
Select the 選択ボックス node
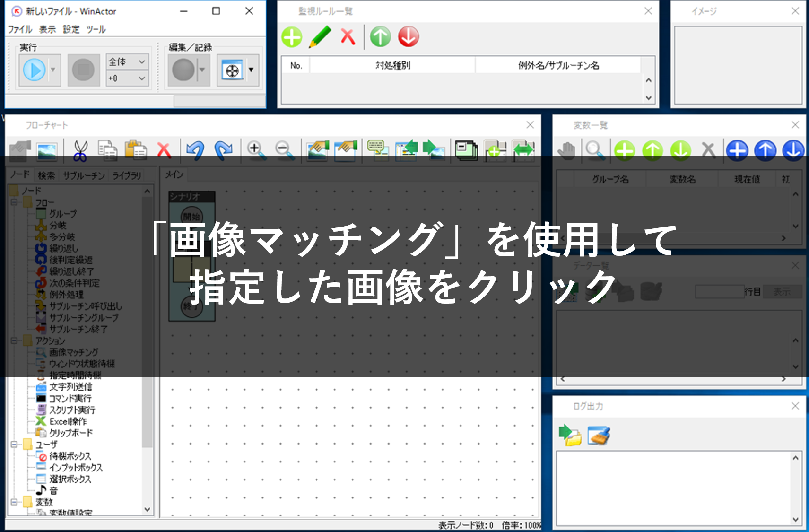point(70,479)
